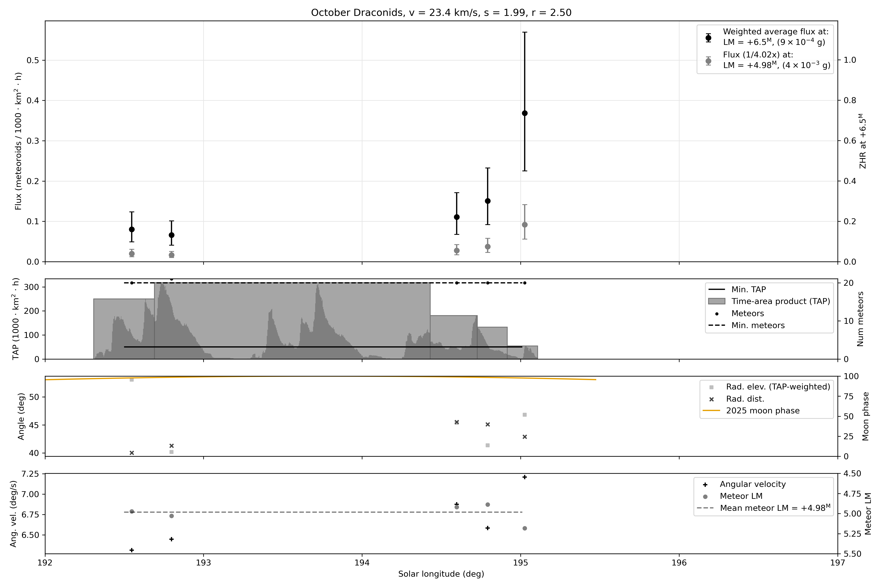882x588 pixels.
Task: Click the leftmost black flux data point
Action: [132, 230]
